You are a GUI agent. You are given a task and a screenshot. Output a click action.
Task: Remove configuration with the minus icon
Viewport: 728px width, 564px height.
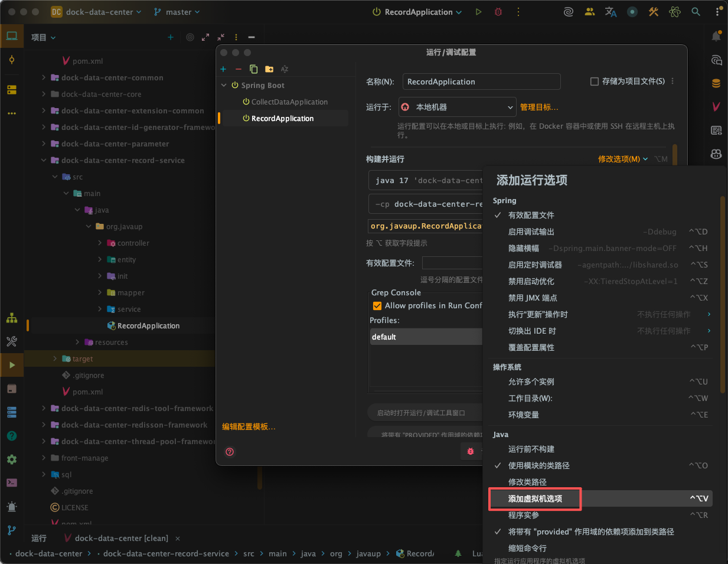pos(239,69)
